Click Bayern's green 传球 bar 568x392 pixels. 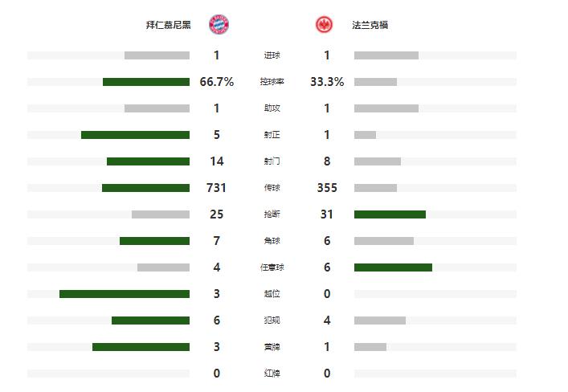pos(145,188)
